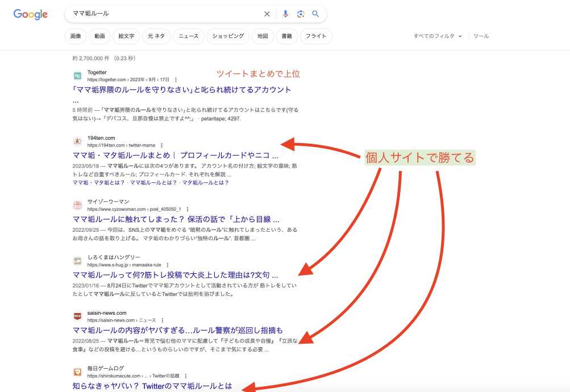The width and height of the screenshot is (570, 392).
Task: Open three-dot menu for the 194ten.com result
Action: (x=162, y=145)
